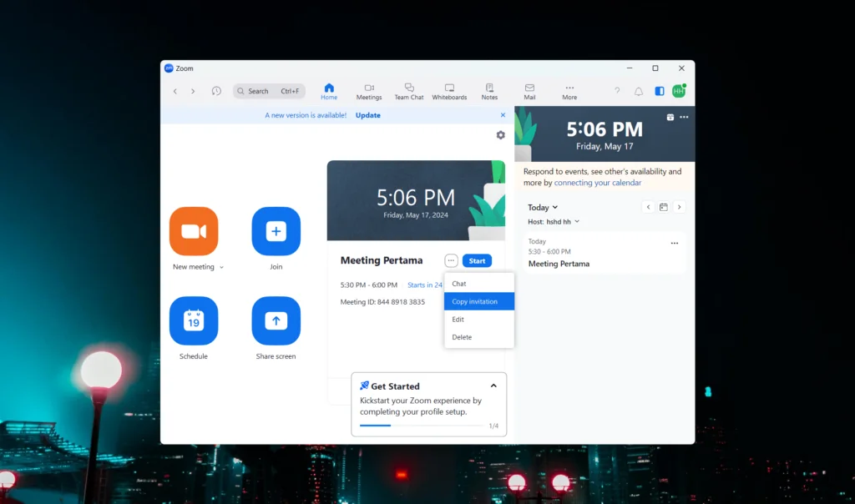Screen dimensions: 855x504
Task: Click the connecting your calendar link
Action: [x=598, y=183]
